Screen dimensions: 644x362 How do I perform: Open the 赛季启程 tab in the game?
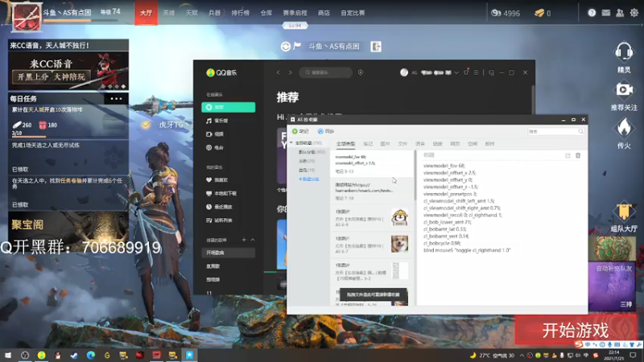tap(295, 13)
